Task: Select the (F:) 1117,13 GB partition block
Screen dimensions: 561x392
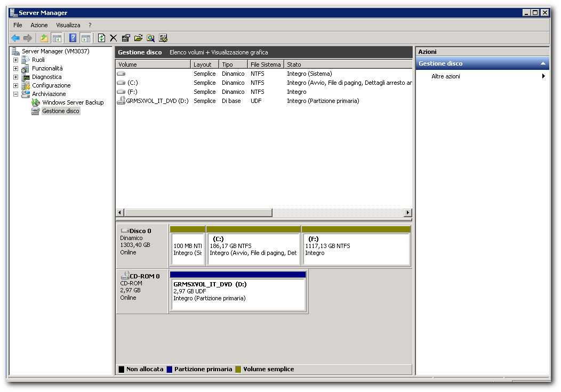Action: click(x=356, y=246)
